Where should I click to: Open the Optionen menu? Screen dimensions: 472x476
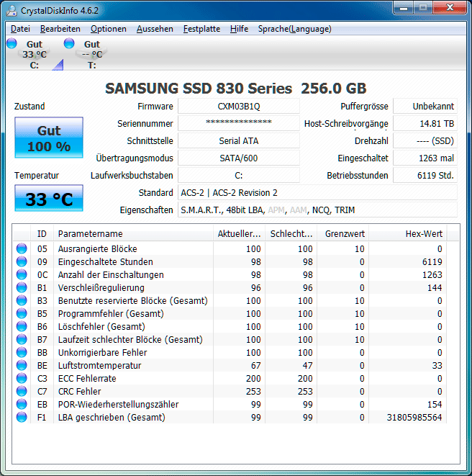coord(109,29)
